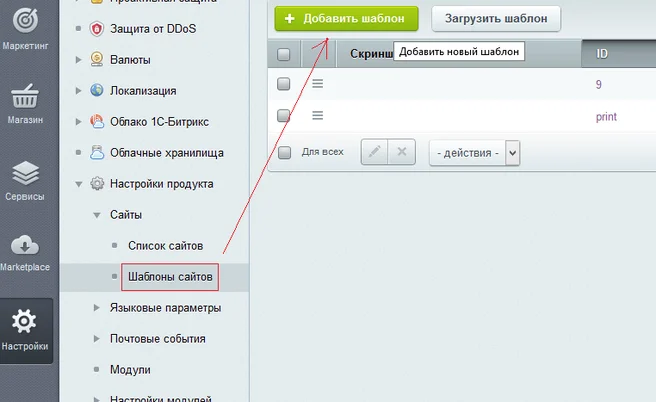
Task: Click the Облако 1С-Битрикс cloud icon
Action: point(97,121)
